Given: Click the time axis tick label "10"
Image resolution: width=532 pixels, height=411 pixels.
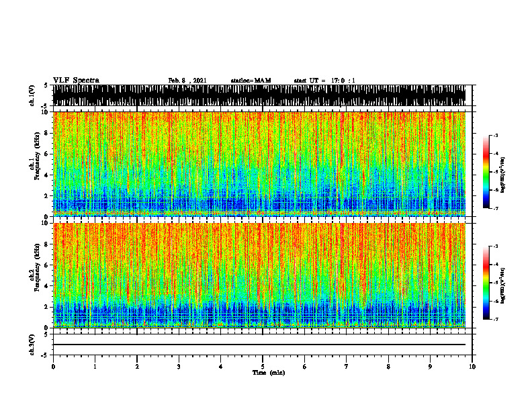Looking at the screenshot, I should (x=472, y=367).
